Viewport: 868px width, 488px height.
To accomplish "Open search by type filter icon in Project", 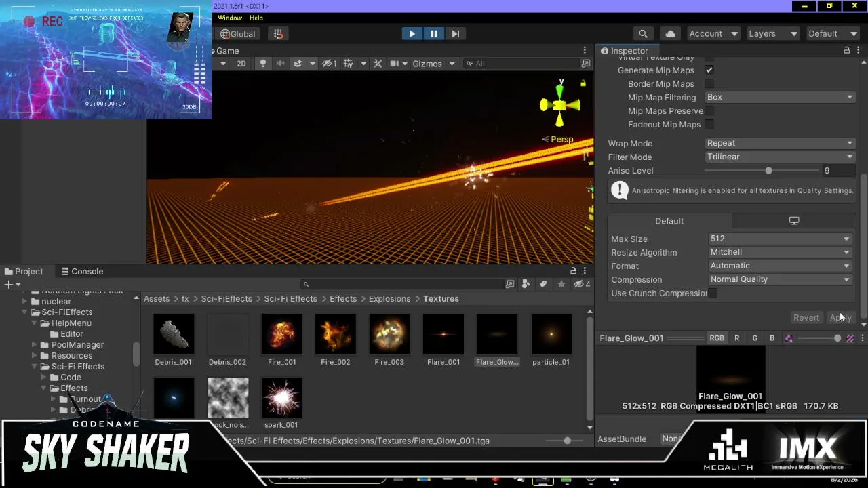I will (x=526, y=285).
